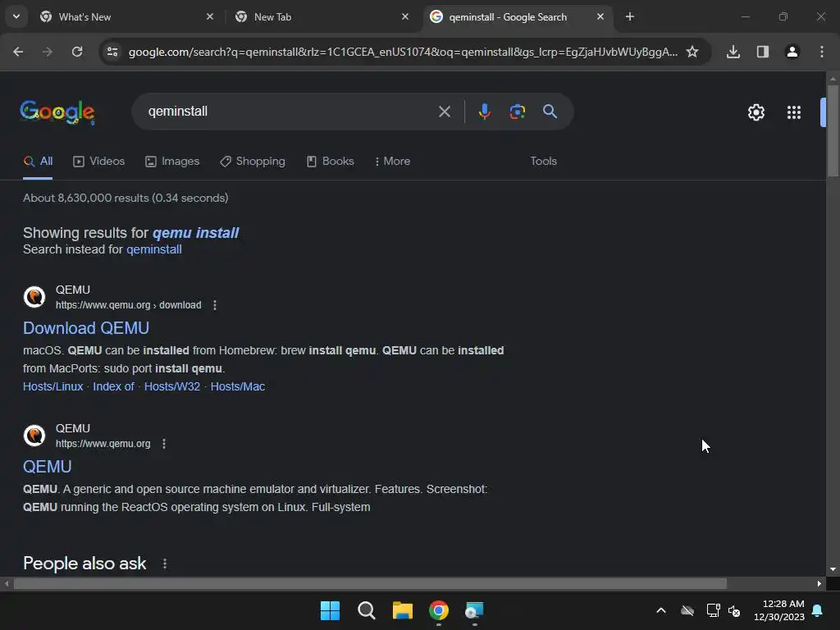Screen dimensions: 840x630
Task: Click the Chrome taskbar icon
Action: 439,610
